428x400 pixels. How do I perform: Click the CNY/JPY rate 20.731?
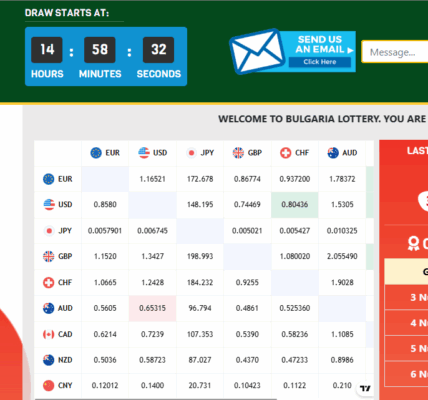point(200,386)
